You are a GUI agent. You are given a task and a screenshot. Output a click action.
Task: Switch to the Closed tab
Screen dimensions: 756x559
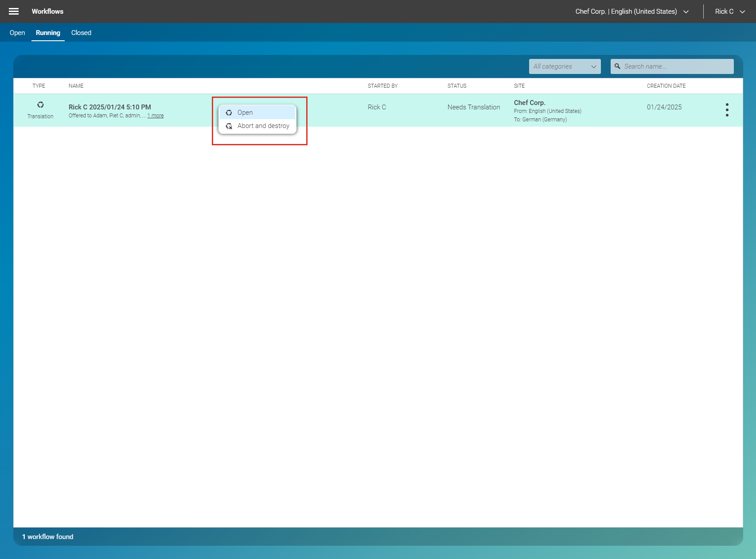(x=81, y=32)
